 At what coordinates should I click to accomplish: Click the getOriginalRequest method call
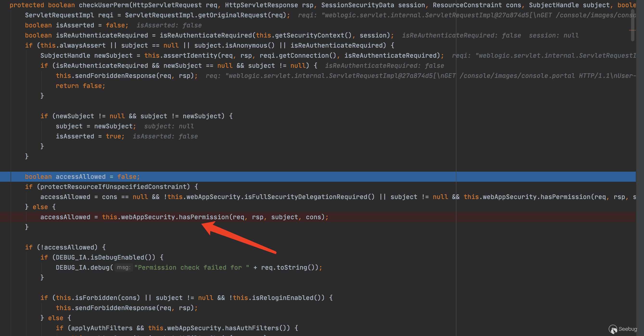pos(233,15)
